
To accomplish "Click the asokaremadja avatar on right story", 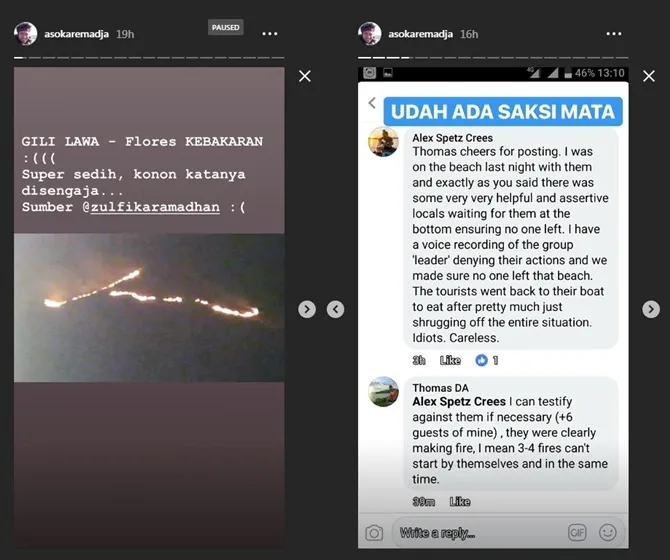I will tap(370, 34).
